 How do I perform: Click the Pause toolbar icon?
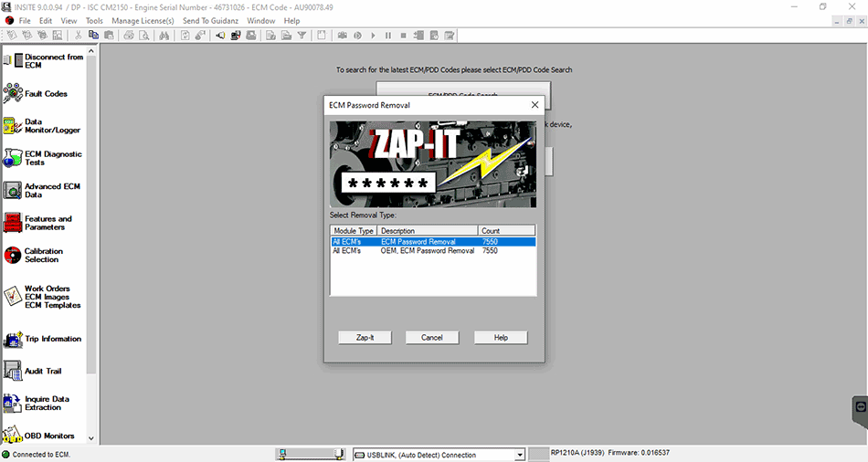tap(388, 36)
